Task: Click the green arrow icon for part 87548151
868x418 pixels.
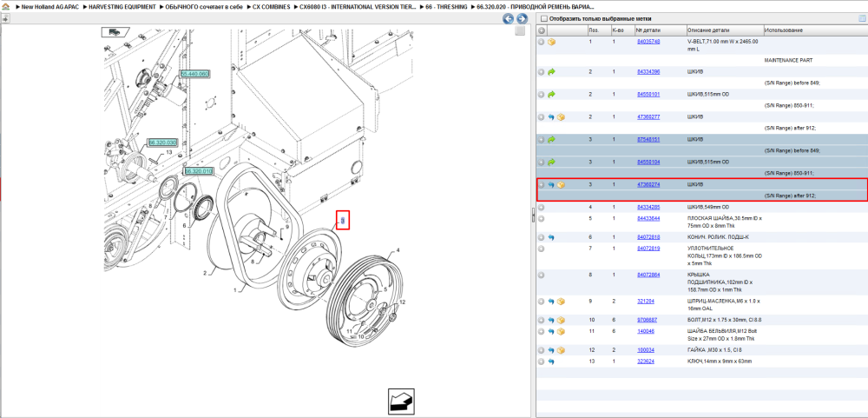Action: pos(551,140)
